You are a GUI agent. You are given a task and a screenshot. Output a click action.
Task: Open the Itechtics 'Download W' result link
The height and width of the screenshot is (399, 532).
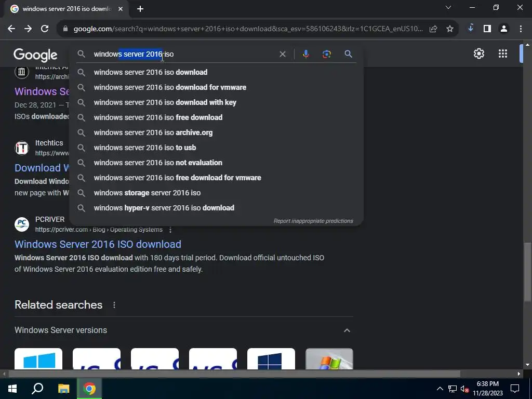[x=42, y=168]
